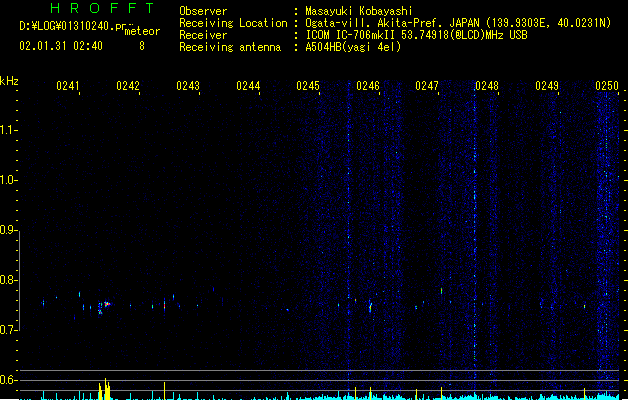Click the 0.8 kHz axis label
The image size is (629, 400).
[8, 280]
